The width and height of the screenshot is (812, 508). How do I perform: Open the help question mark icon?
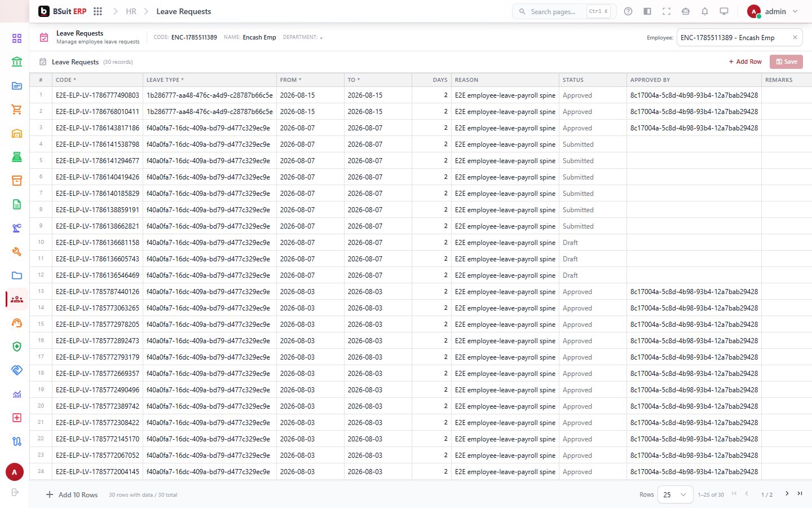pyautogui.click(x=628, y=11)
